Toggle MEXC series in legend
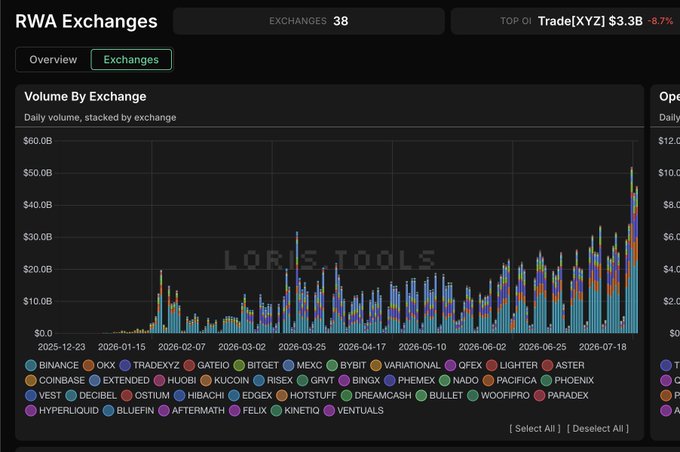The height and width of the screenshot is (452, 680). tap(302, 365)
